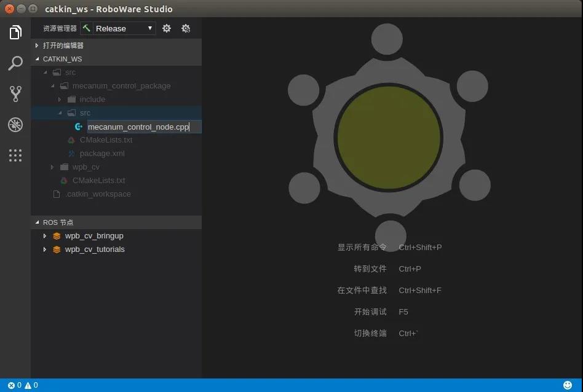Collapse the CATKIN_WS section
The height and width of the screenshot is (392, 583).
37,59
